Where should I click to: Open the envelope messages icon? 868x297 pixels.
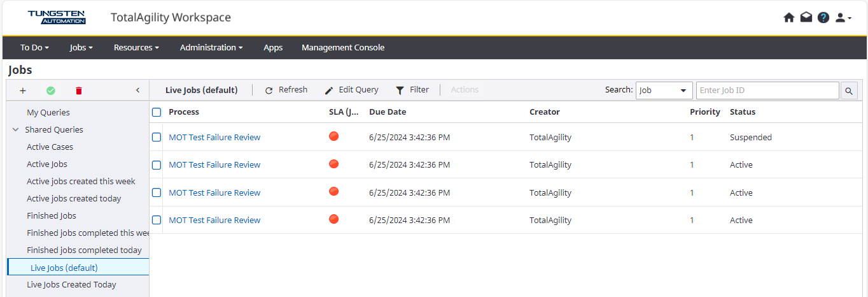806,18
